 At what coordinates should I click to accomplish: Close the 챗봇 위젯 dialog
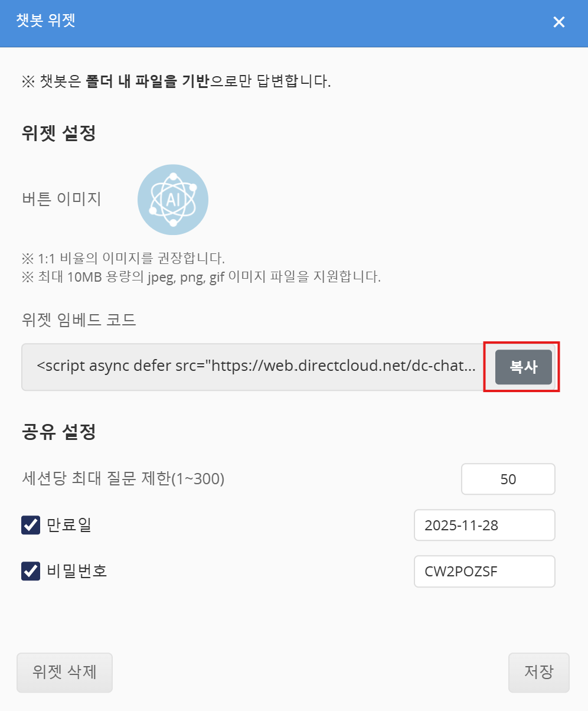click(x=558, y=22)
